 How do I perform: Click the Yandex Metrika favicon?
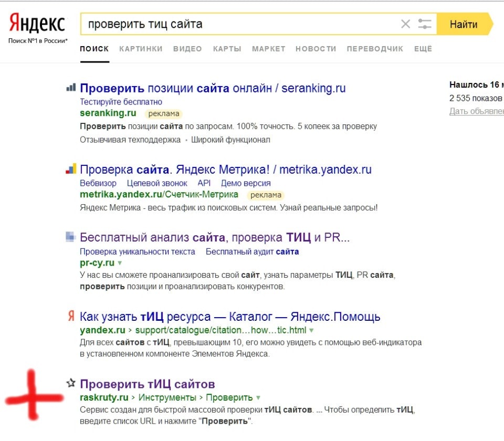pyautogui.click(x=71, y=169)
